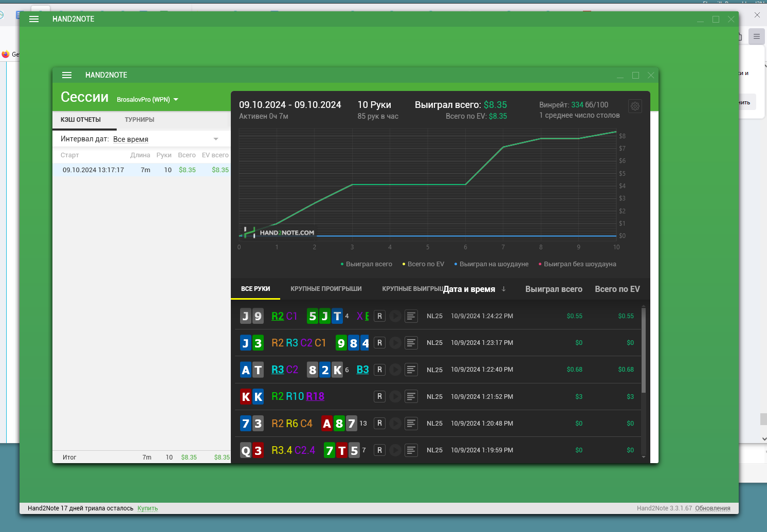Expand the BrosalovPro (WPN) player dropdown

tap(148, 100)
